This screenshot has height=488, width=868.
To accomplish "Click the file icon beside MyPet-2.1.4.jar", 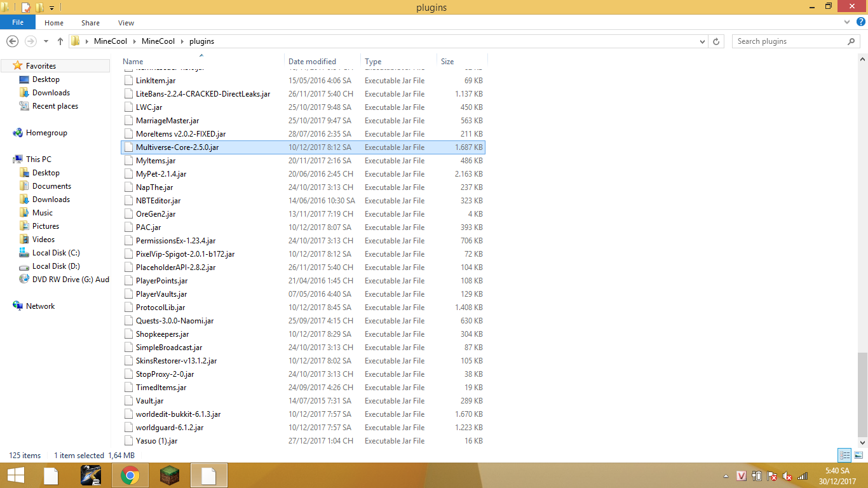I will coord(128,174).
